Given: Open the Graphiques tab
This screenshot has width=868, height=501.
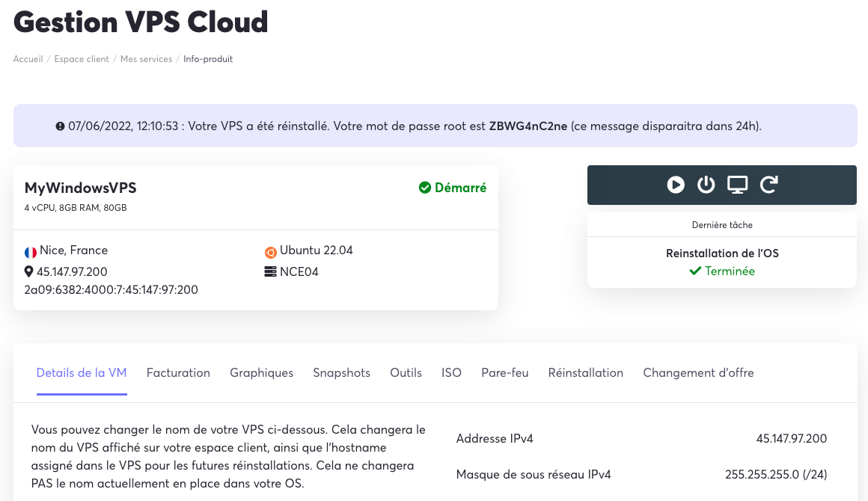Looking at the screenshot, I should pos(261,372).
